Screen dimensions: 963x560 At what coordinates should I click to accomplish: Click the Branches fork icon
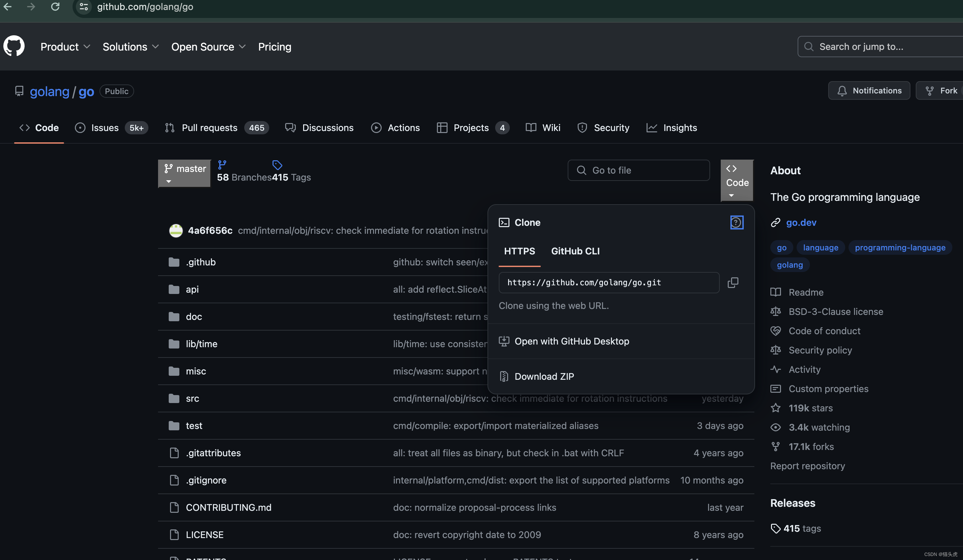[x=222, y=165]
